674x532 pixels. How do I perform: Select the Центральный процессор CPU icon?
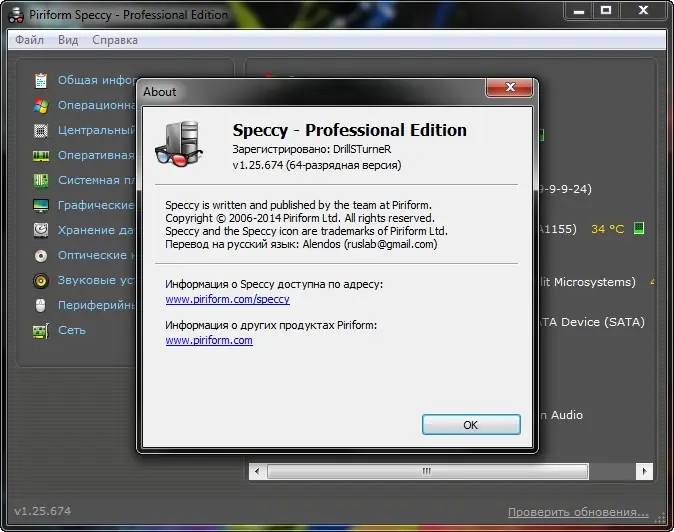click(x=41, y=130)
